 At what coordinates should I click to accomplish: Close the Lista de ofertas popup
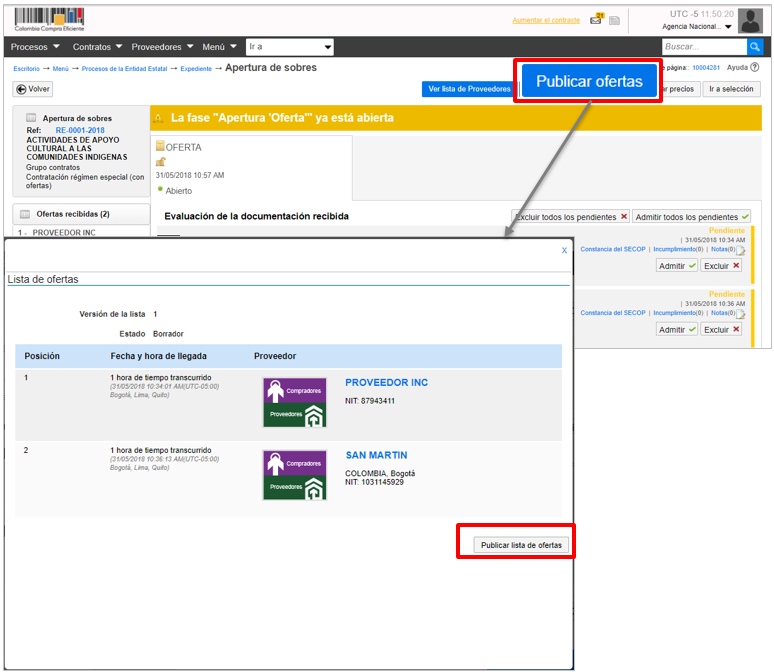tap(564, 251)
